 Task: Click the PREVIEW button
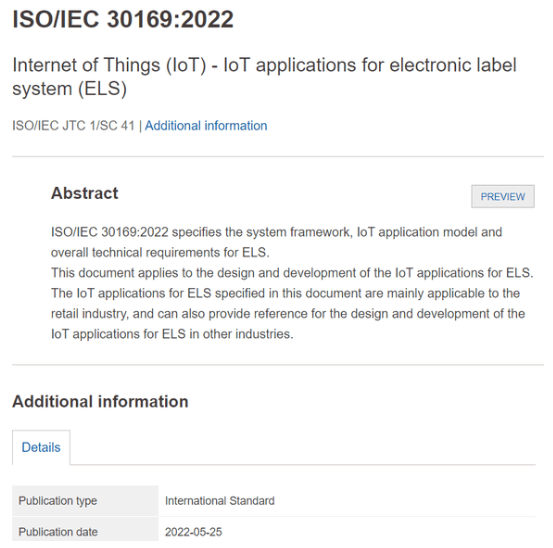pos(503,196)
